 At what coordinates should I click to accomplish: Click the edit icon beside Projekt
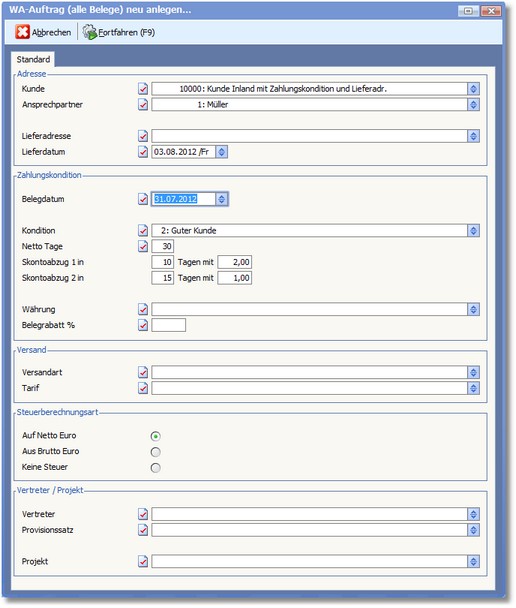143,561
